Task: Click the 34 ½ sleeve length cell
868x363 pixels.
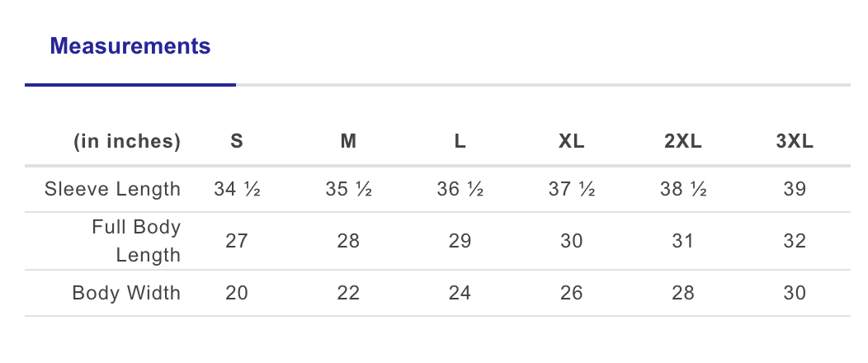Action: 237,190
